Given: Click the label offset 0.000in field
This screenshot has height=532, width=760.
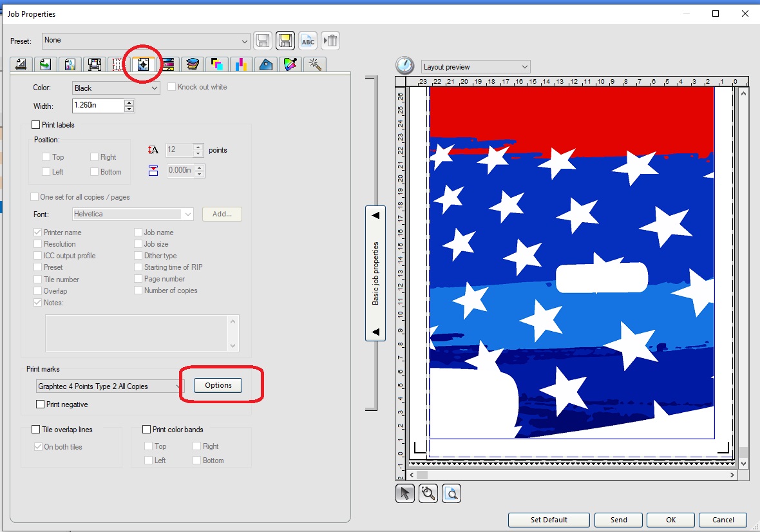Looking at the screenshot, I should point(181,171).
